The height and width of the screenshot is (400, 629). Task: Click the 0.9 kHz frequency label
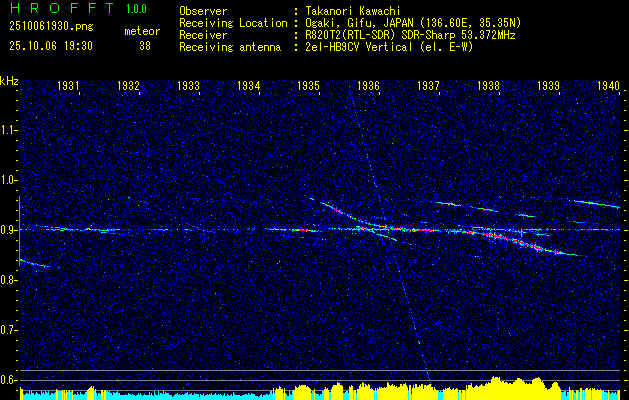coord(9,230)
